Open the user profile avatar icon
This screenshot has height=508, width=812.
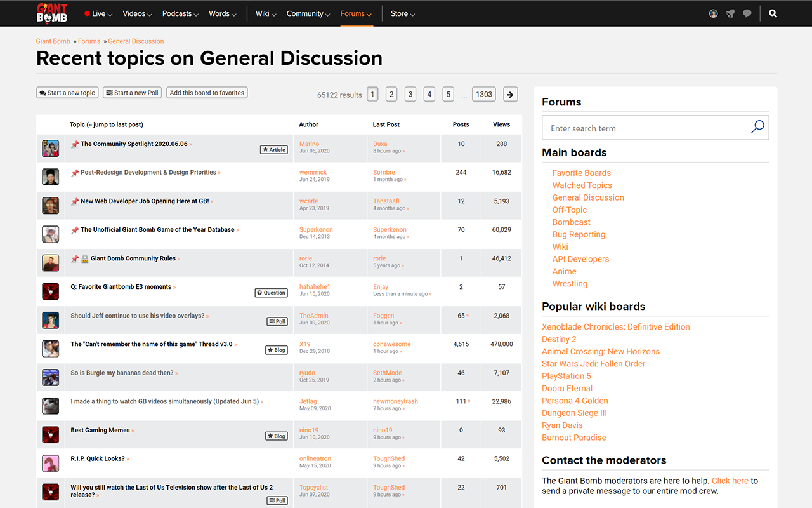click(x=713, y=13)
